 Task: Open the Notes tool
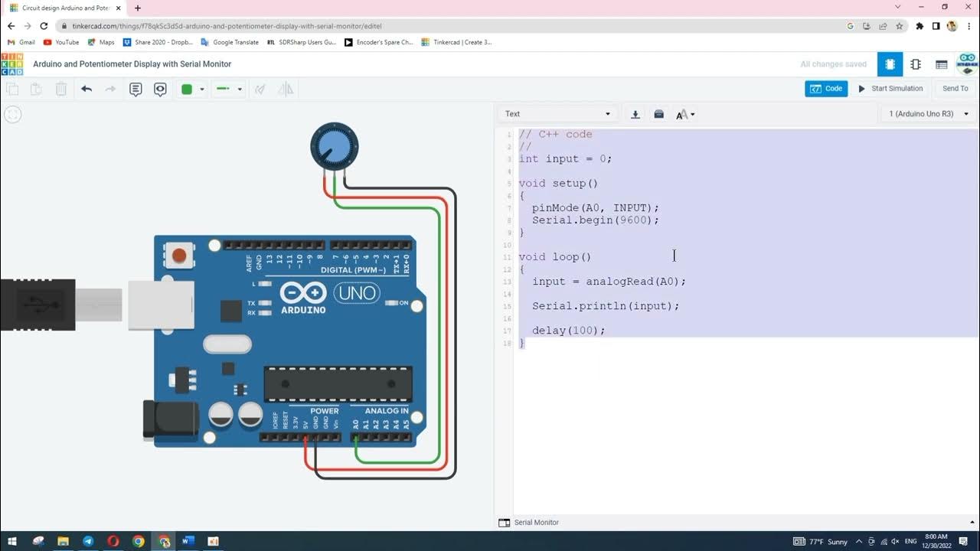tap(136, 90)
